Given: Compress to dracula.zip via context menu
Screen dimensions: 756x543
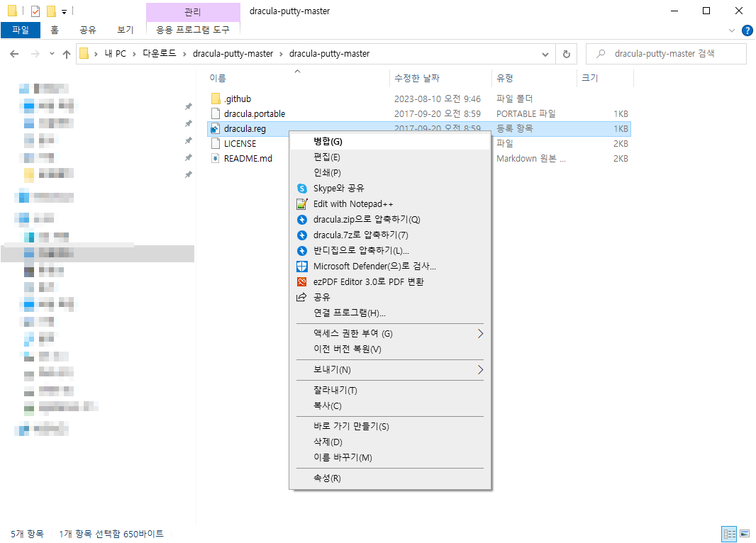Looking at the screenshot, I should point(390,220).
